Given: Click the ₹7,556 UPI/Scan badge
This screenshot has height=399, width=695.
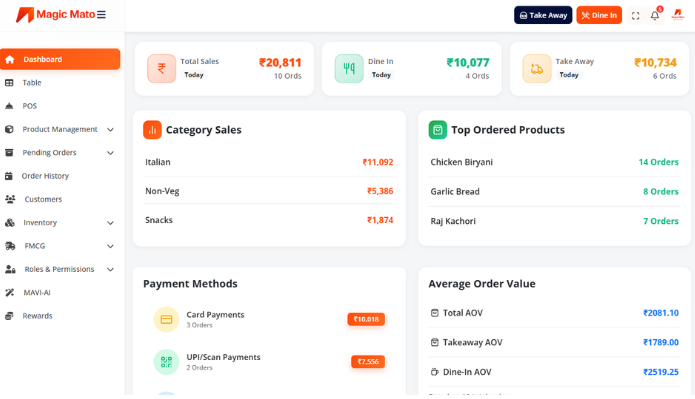Looking at the screenshot, I should 368,362.
